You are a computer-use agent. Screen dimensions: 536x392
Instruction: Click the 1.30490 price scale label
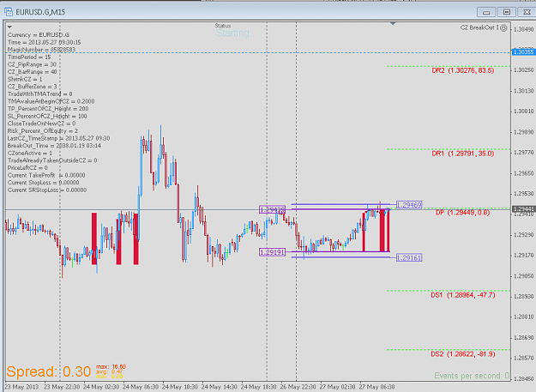coord(524,29)
